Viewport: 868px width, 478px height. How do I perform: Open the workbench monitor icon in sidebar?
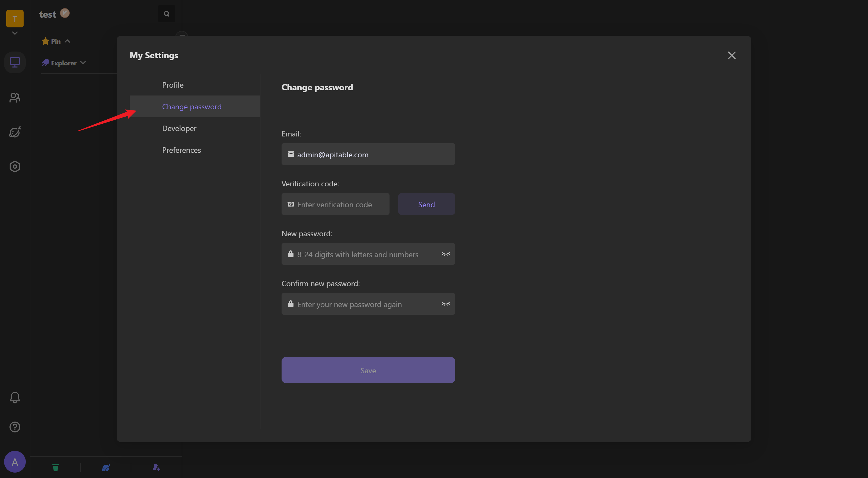point(15,62)
